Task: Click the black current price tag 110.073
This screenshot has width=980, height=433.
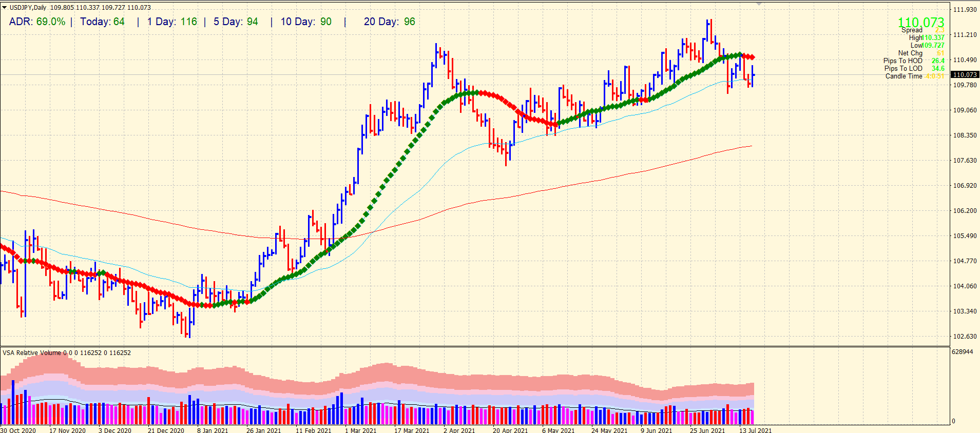Action: 965,75
